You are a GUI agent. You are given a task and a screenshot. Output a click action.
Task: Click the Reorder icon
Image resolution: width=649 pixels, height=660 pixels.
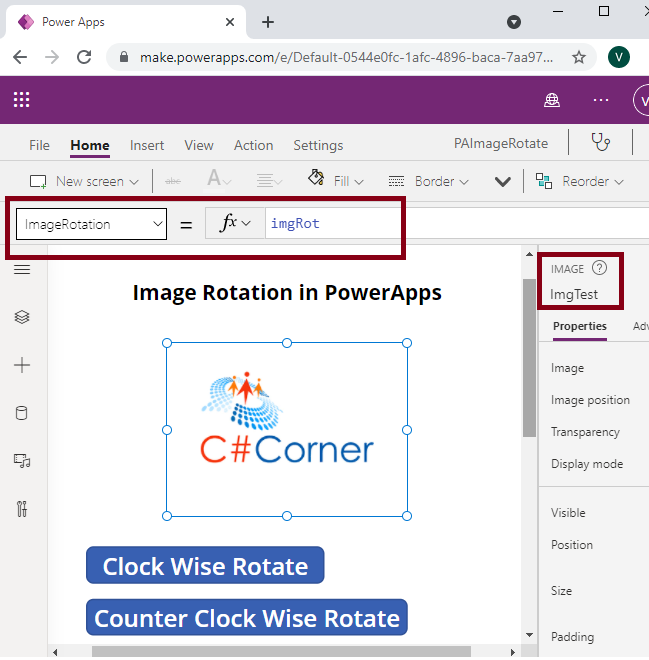(x=543, y=181)
